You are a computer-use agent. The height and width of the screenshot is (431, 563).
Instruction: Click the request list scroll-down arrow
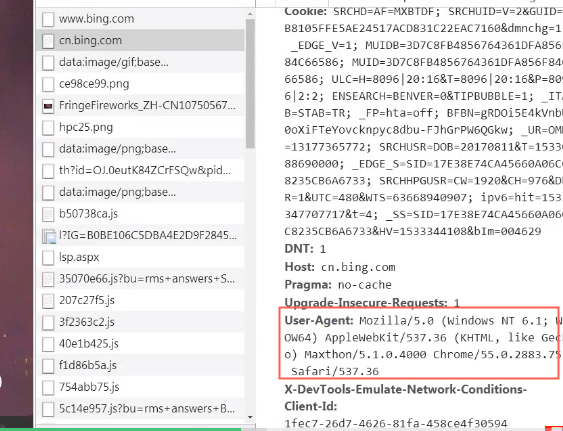click(250, 417)
